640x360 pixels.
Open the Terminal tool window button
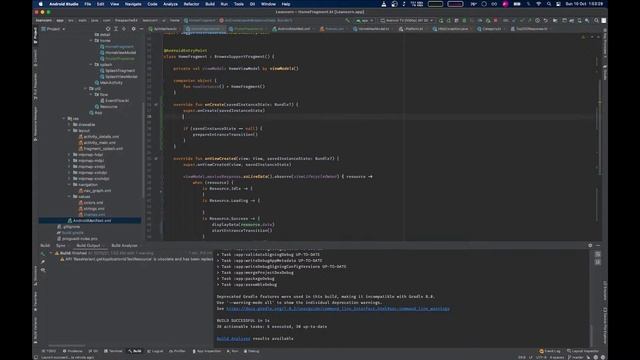(113, 351)
